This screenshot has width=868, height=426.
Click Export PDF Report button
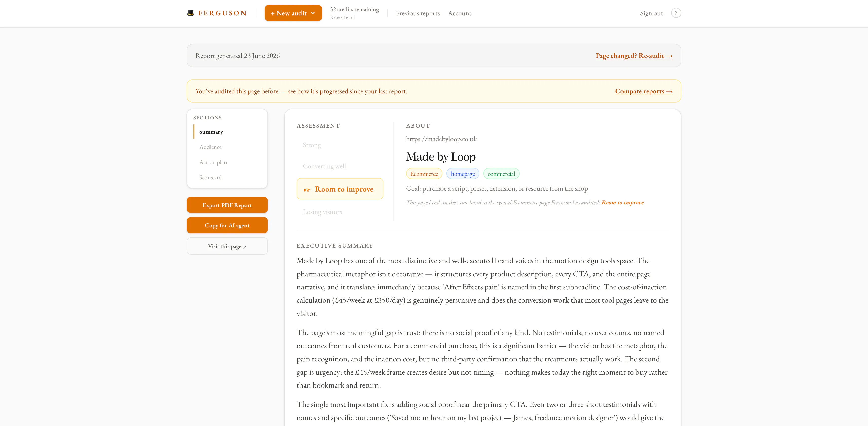227,205
